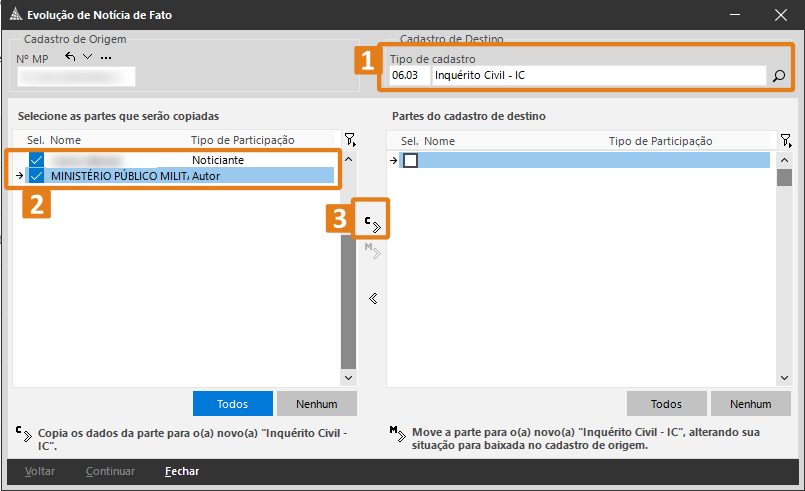Click Todos under the origin parties list

click(x=233, y=404)
